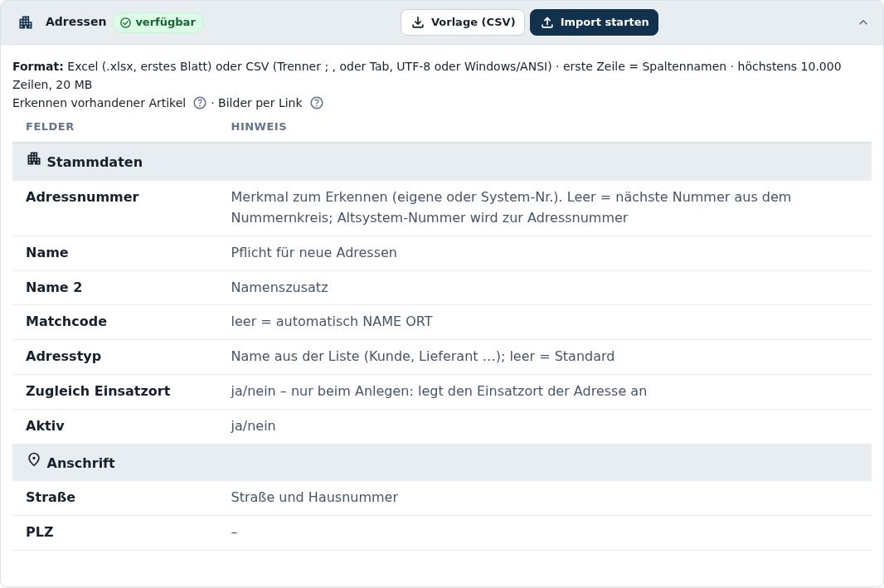Select the Adresstyp field label
Viewport: 884px width, 588px height.
(63, 357)
